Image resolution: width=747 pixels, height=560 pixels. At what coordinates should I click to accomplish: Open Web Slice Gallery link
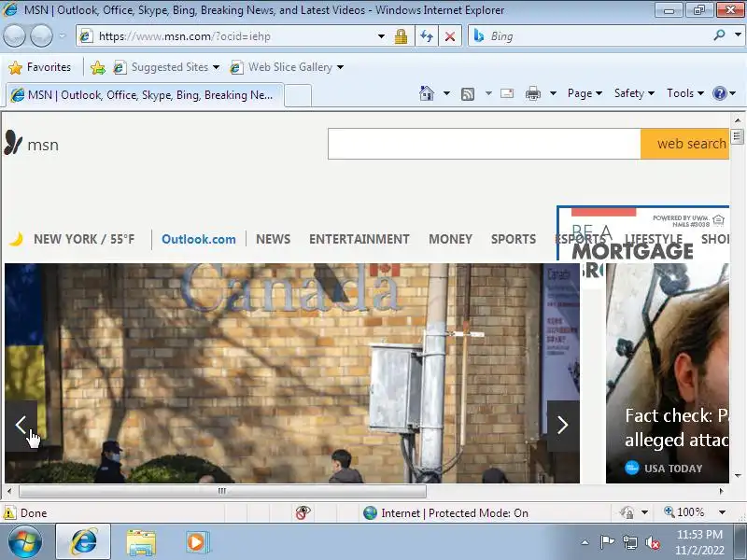[x=287, y=67]
